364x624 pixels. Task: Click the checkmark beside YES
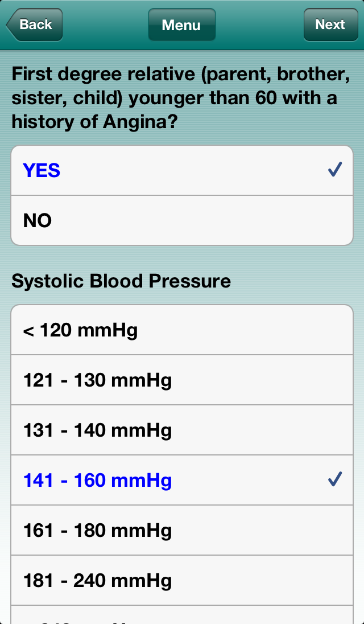[x=335, y=170]
